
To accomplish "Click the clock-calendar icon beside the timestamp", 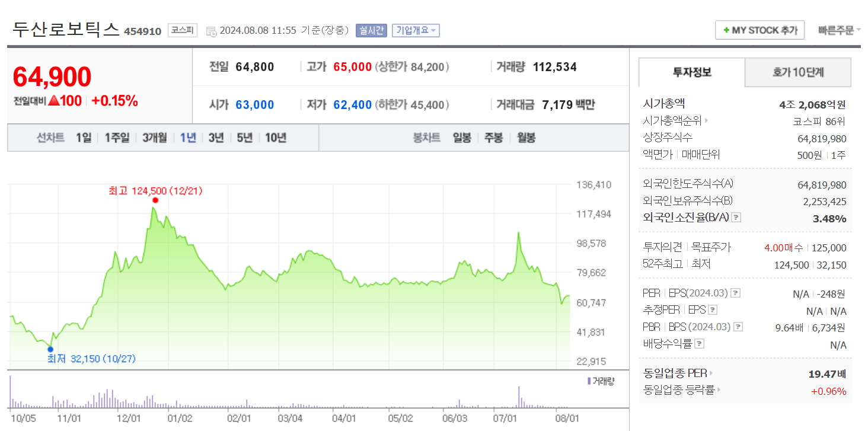I will pyautogui.click(x=211, y=31).
